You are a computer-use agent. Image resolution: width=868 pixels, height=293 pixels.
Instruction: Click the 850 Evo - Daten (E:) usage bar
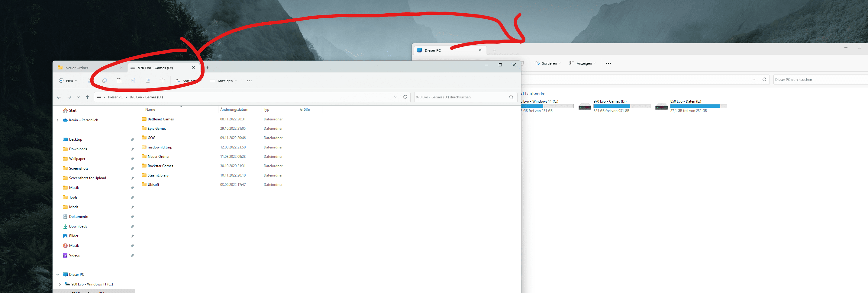(x=699, y=106)
